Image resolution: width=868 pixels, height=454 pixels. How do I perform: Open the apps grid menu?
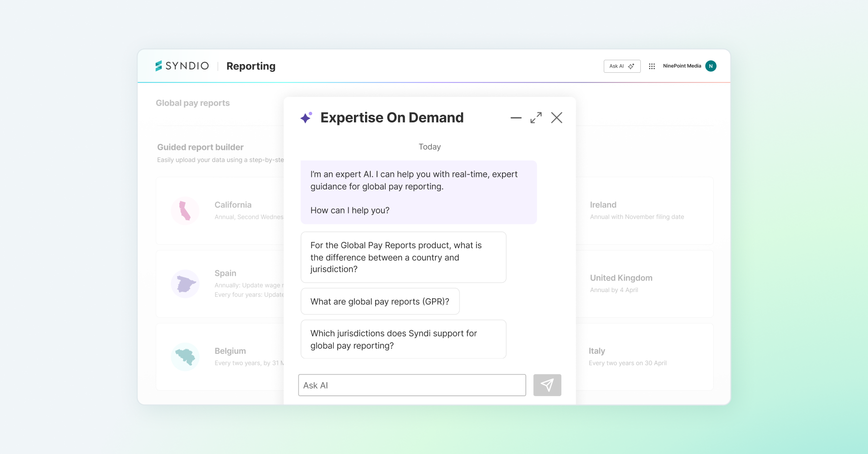coord(651,67)
